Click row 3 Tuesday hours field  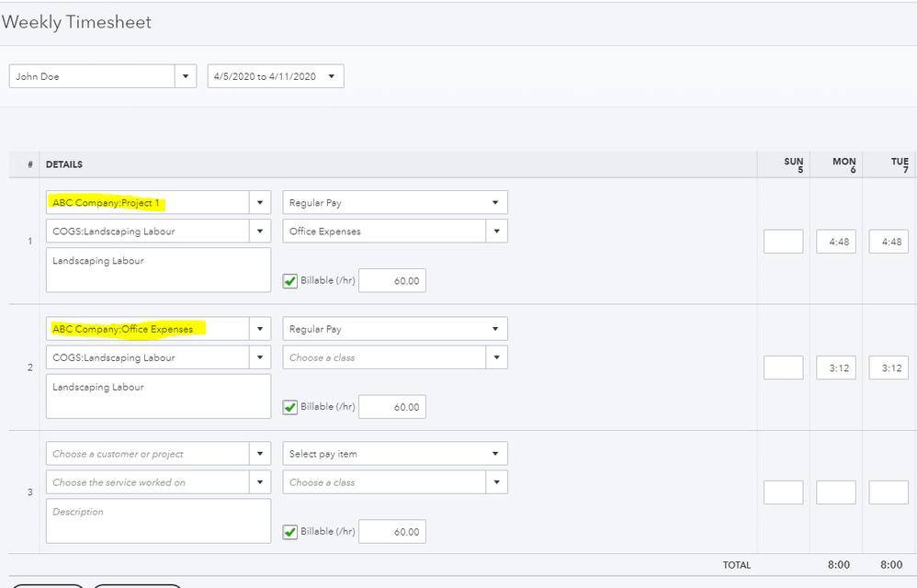pyautogui.click(x=889, y=492)
